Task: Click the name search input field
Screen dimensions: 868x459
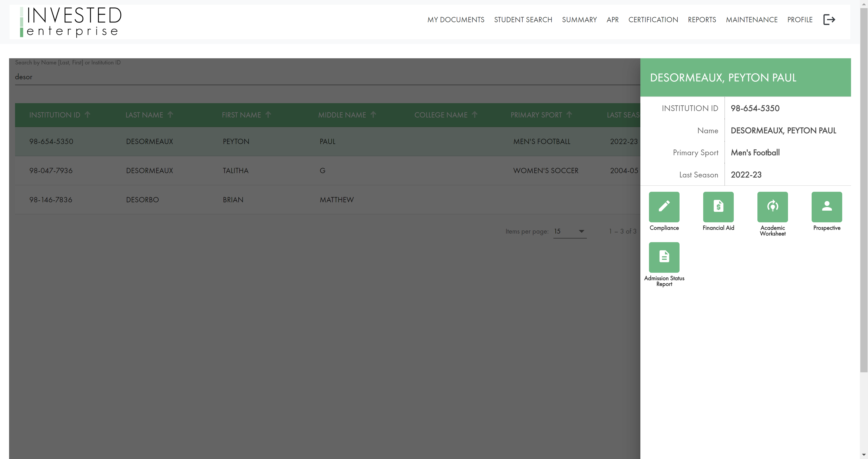Action: (303, 77)
